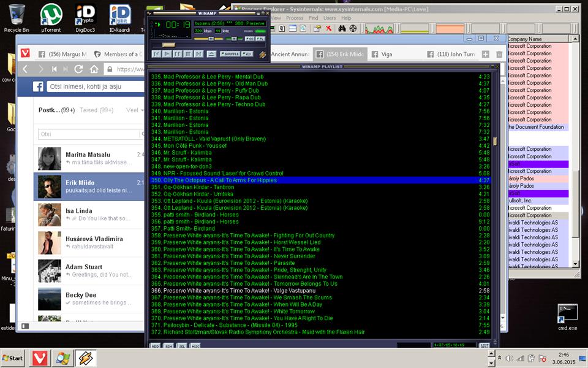
Task: Switch to (156) Margus tab in Vivaldi
Action: (62, 55)
